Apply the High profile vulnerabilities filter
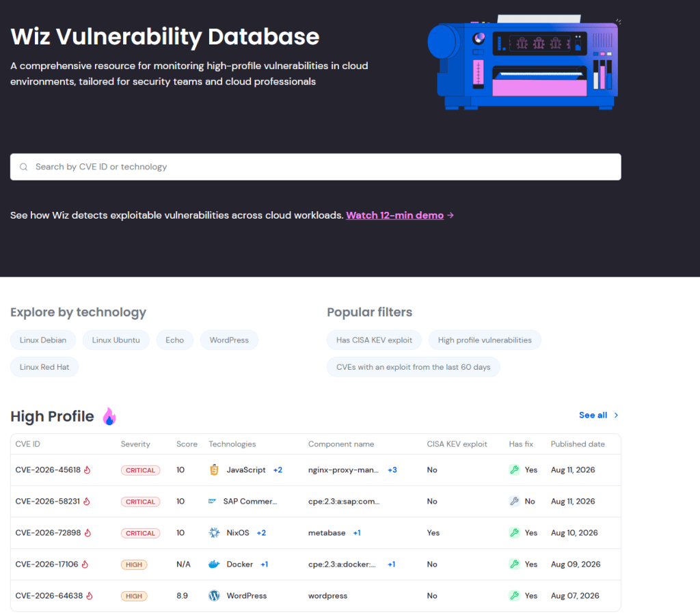700x613 pixels. click(x=485, y=340)
